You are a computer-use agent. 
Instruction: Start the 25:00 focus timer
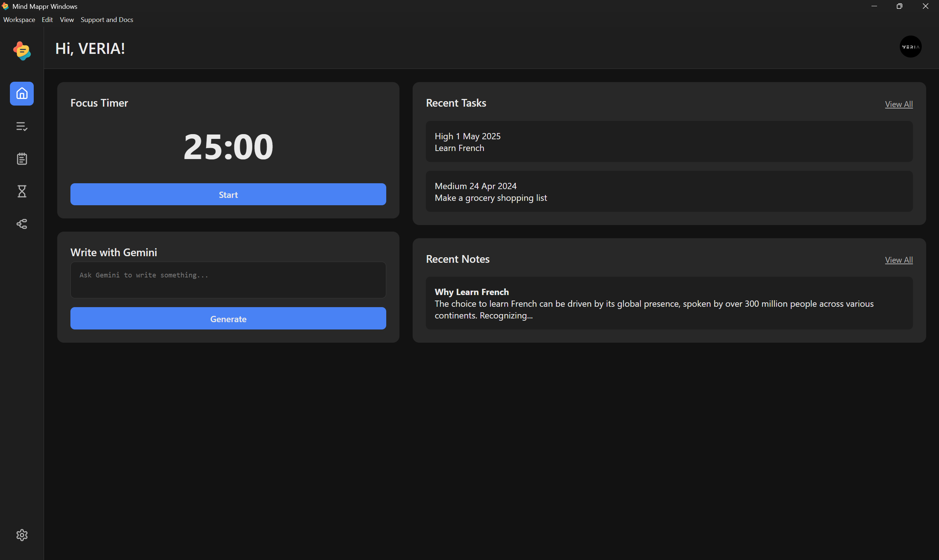click(x=228, y=194)
